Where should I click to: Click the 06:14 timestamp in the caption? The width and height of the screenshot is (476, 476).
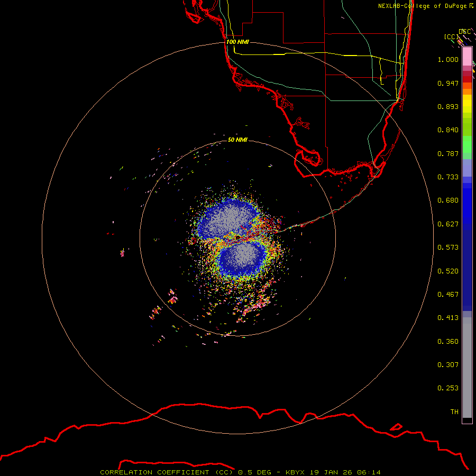[369, 472]
